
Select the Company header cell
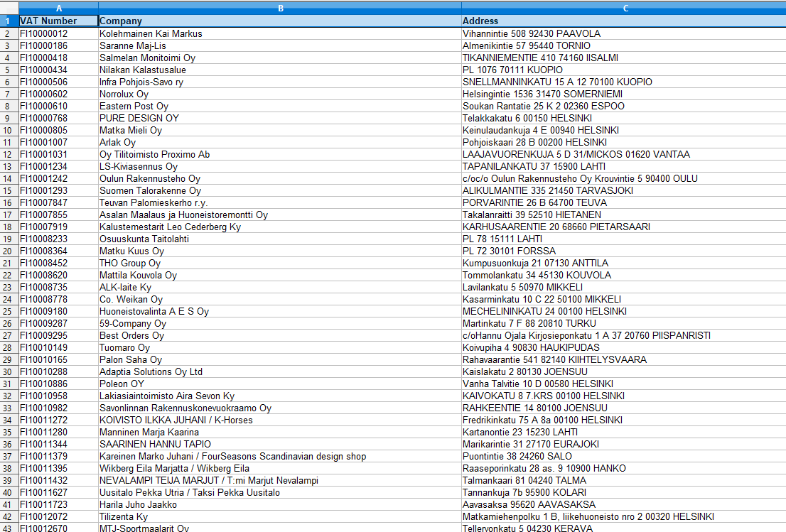pyautogui.click(x=280, y=21)
